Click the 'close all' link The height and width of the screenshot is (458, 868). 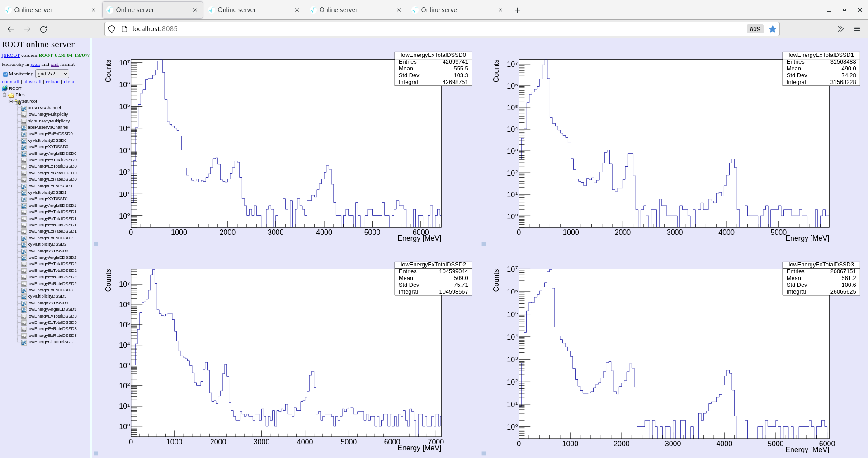pos(32,82)
